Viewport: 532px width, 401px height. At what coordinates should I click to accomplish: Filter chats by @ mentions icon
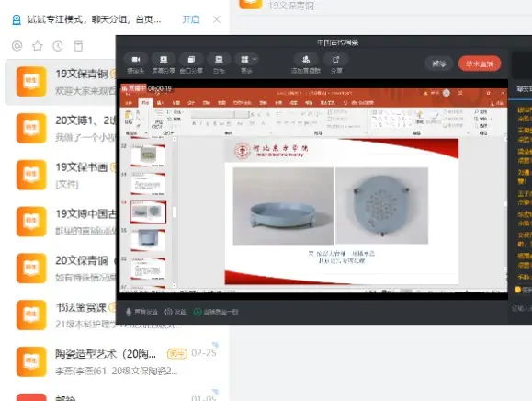point(17,45)
